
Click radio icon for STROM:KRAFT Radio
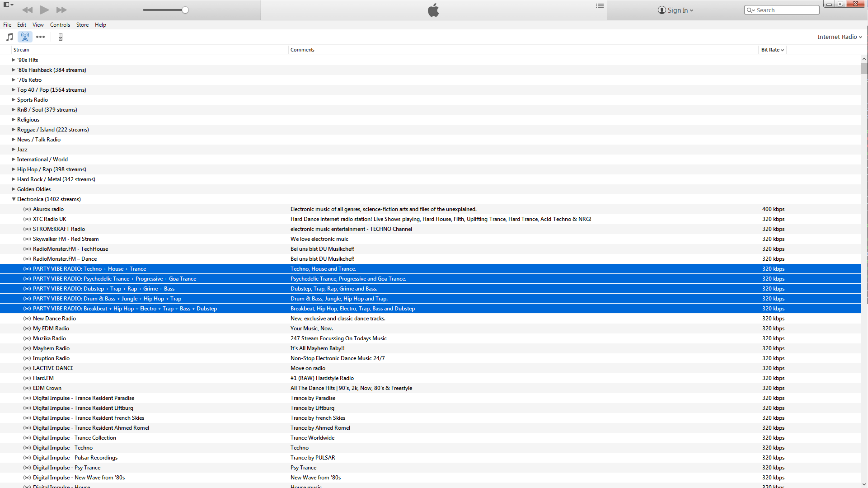click(x=27, y=229)
